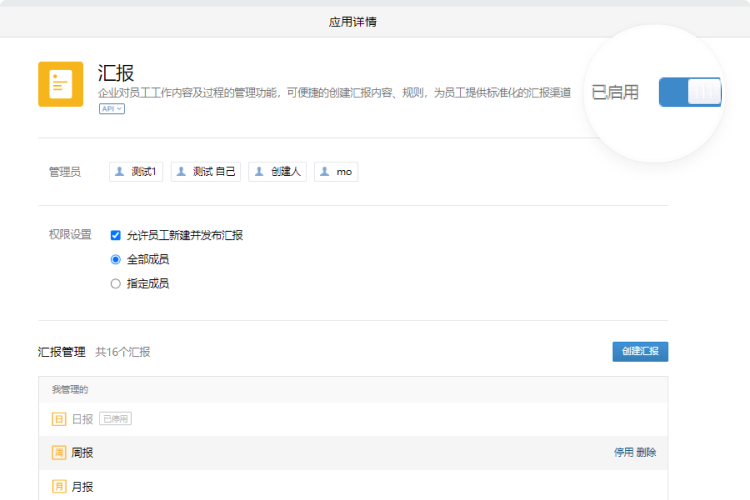This screenshot has height=500, width=750.
Task: Click the 汇报管理 heading
Action: tap(62, 352)
